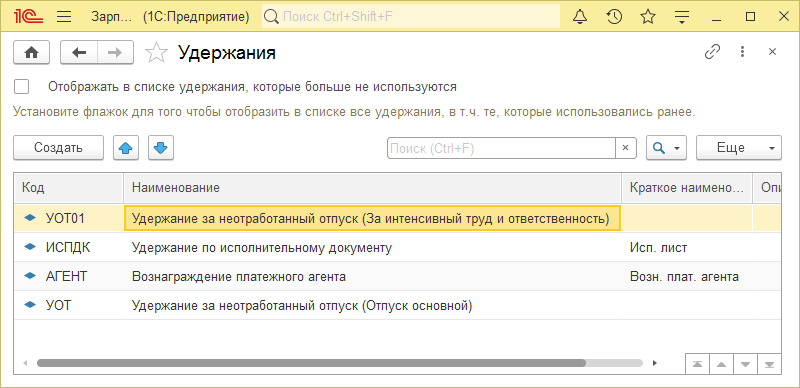Select the УОТ code cell
Image resolution: width=800 pixels, height=388 pixels.
pos(68,306)
